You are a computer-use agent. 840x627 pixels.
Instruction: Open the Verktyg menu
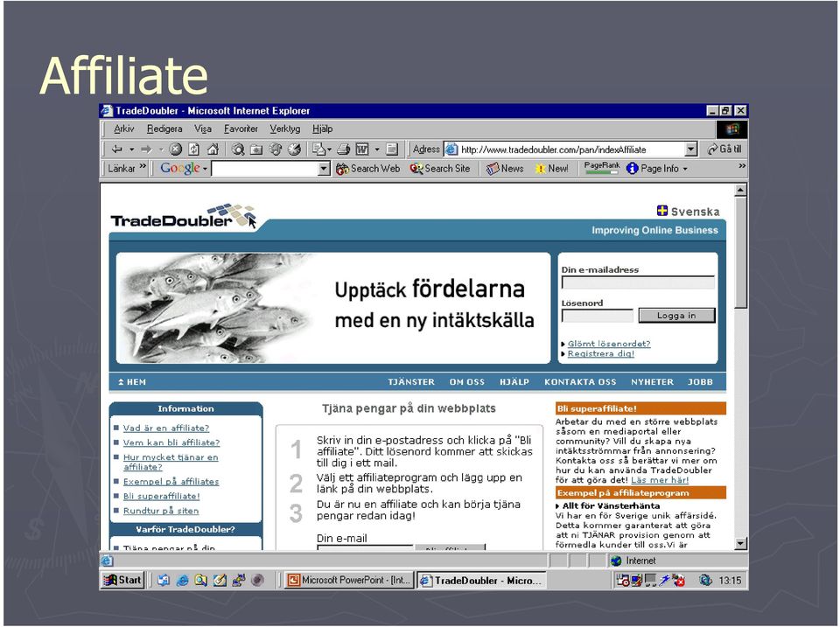tap(285, 129)
